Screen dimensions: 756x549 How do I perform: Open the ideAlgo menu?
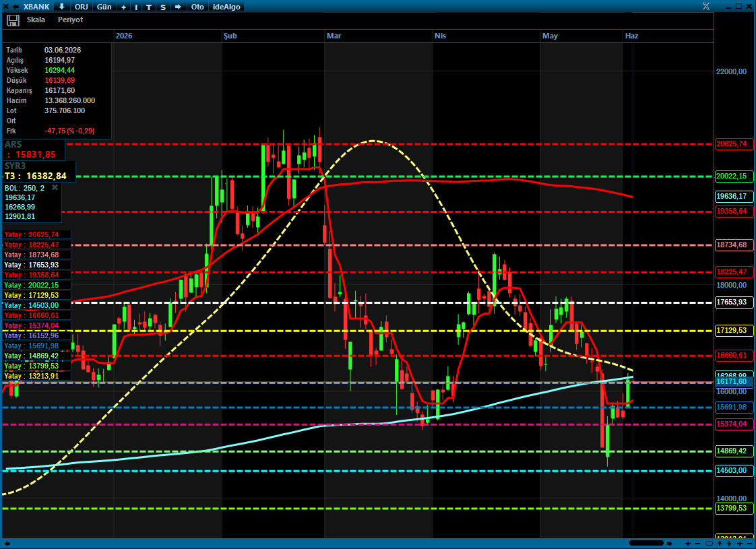(x=226, y=7)
